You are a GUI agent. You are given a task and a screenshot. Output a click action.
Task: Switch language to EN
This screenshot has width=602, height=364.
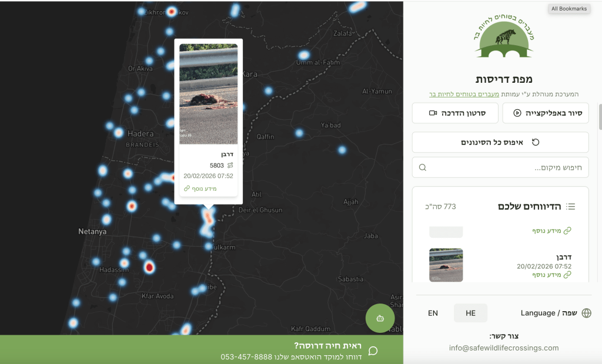[x=433, y=313]
